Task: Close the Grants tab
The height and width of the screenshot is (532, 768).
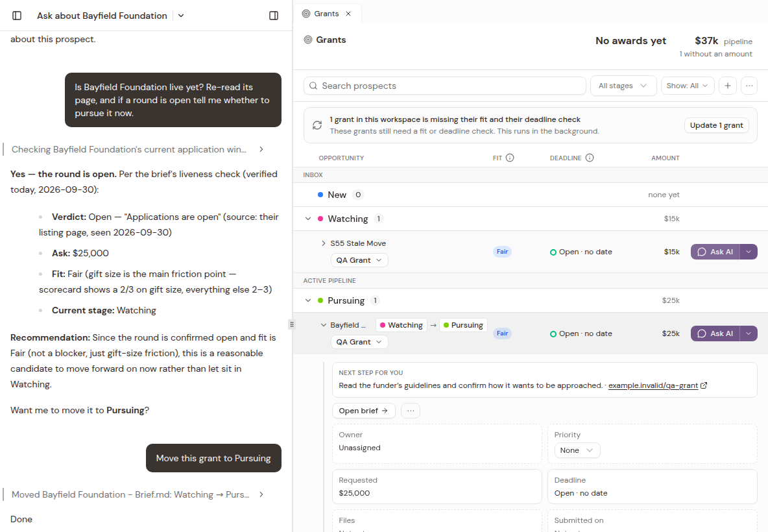Action: 348,14
